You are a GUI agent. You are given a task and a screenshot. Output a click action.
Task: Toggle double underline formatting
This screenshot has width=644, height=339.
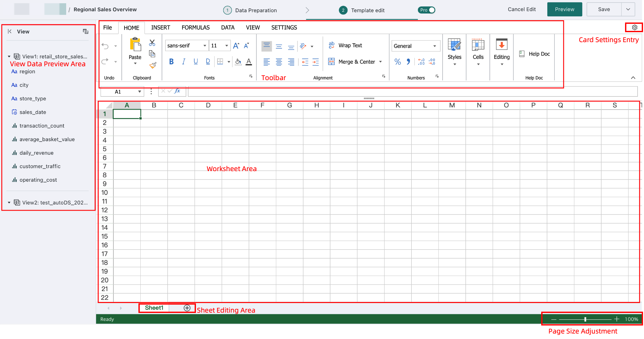(208, 61)
